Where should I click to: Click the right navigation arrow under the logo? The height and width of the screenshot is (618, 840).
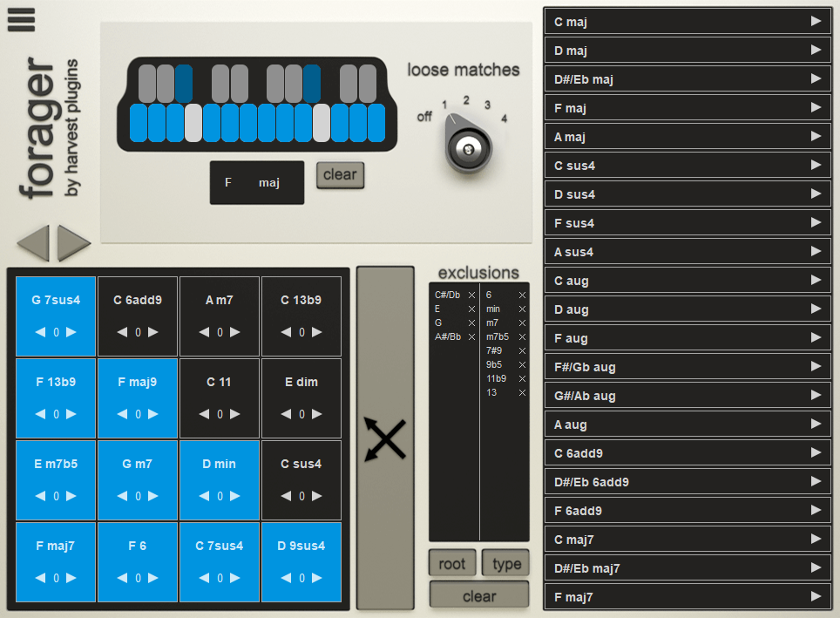(x=74, y=243)
